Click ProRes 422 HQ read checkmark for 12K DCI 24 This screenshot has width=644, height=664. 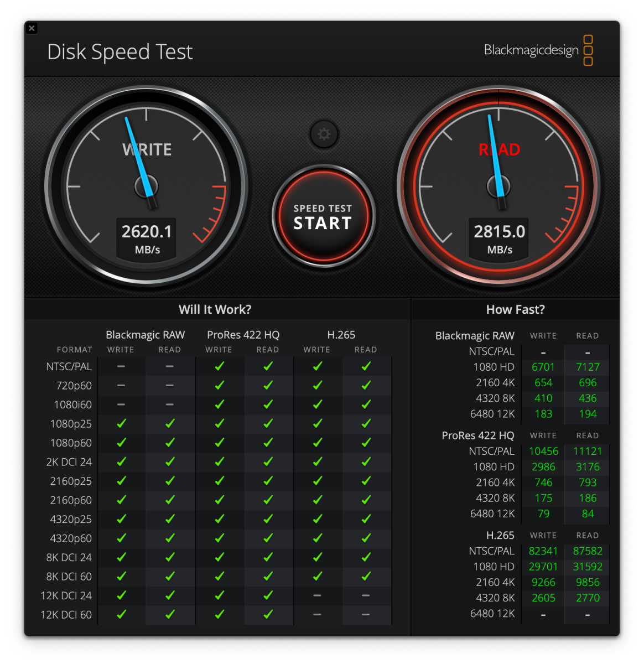pos(268,595)
